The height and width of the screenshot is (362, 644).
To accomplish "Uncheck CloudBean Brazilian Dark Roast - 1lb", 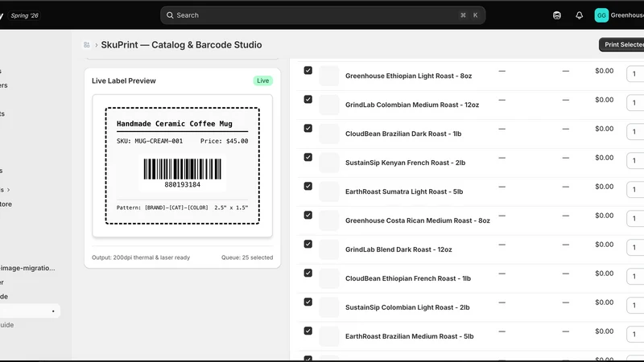I will click(308, 129).
